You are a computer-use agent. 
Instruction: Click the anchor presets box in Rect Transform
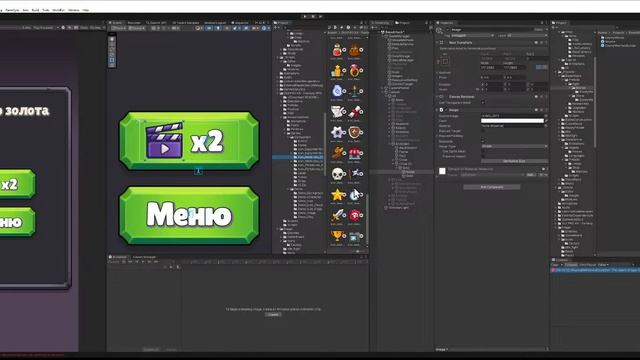click(x=445, y=61)
